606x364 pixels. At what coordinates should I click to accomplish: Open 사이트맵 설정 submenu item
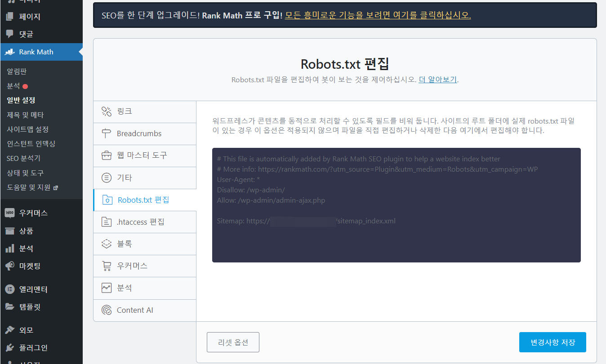click(27, 129)
